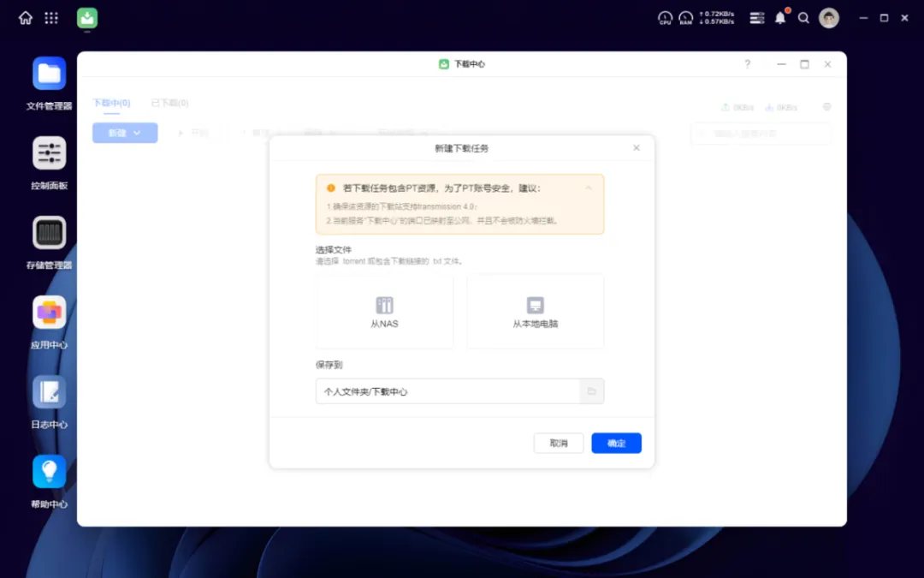
Task: Switch to the 已下载 tab
Action: coord(169,102)
